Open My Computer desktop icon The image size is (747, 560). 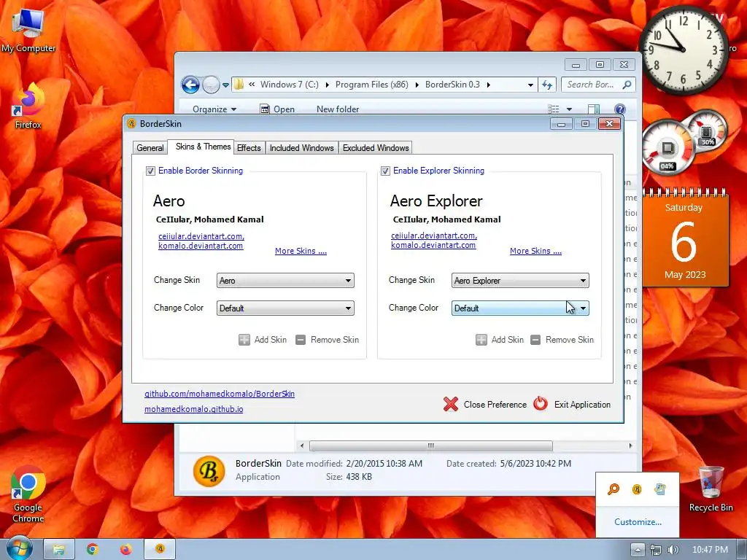28,31
